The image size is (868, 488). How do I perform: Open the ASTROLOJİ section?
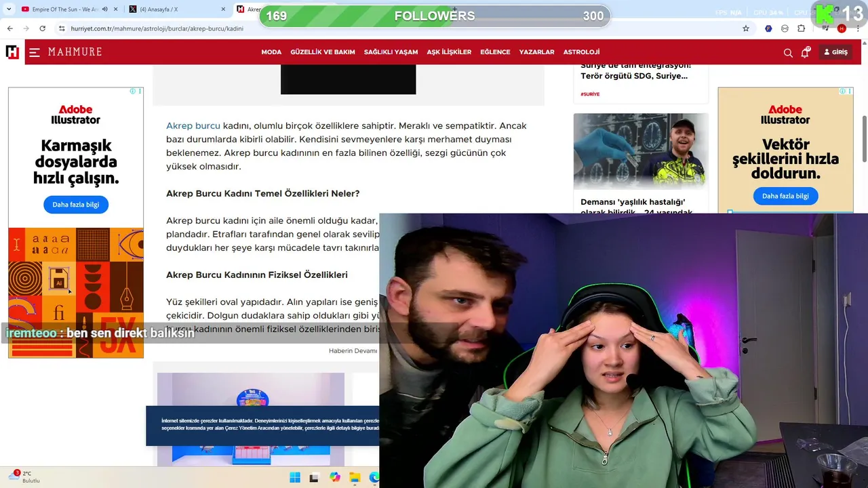[581, 52]
